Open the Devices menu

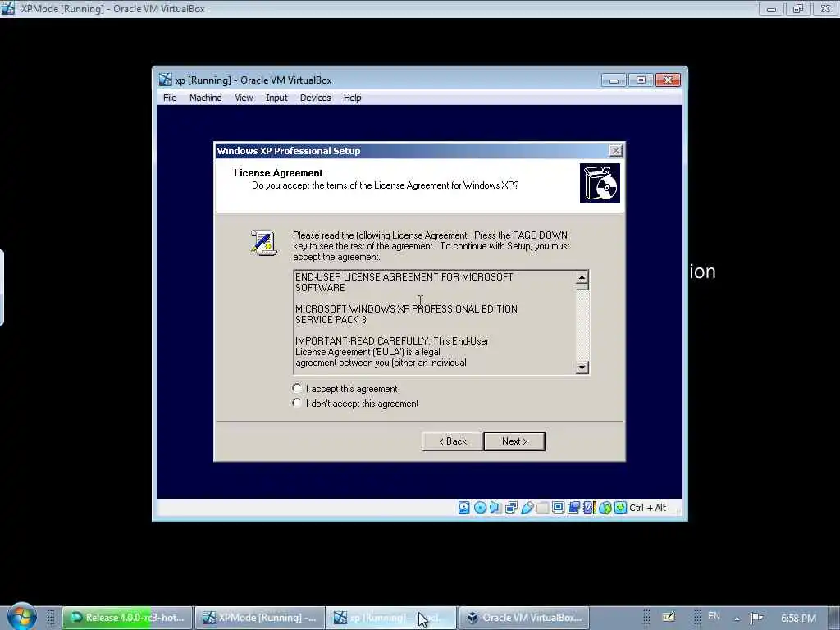pos(315,98)
